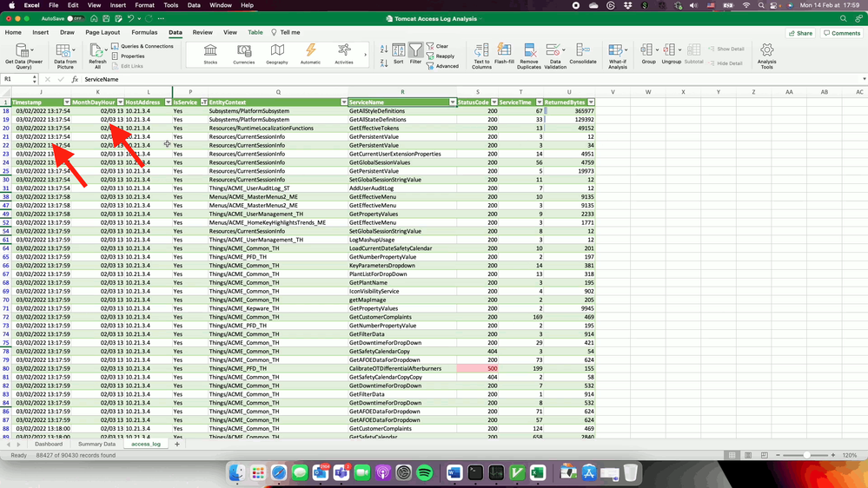Image resolution: width=868 pixels, height=488 pixels.
Task: Open the IsService filter dropdown
Action: [x=203, y=102]
